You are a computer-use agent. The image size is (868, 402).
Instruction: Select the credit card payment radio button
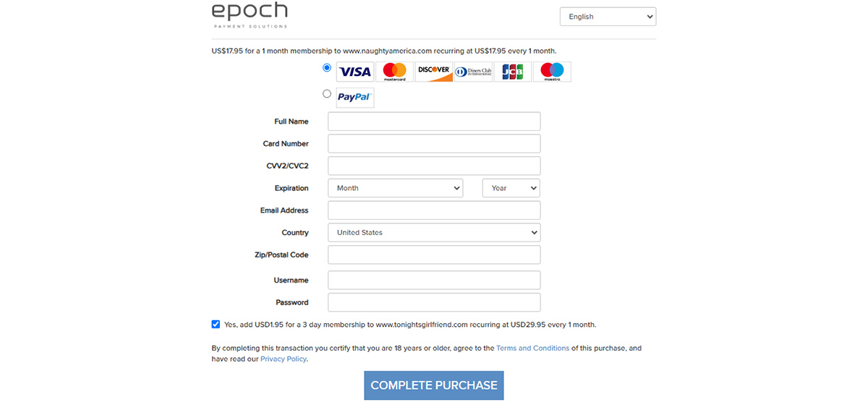click(327, 68)
